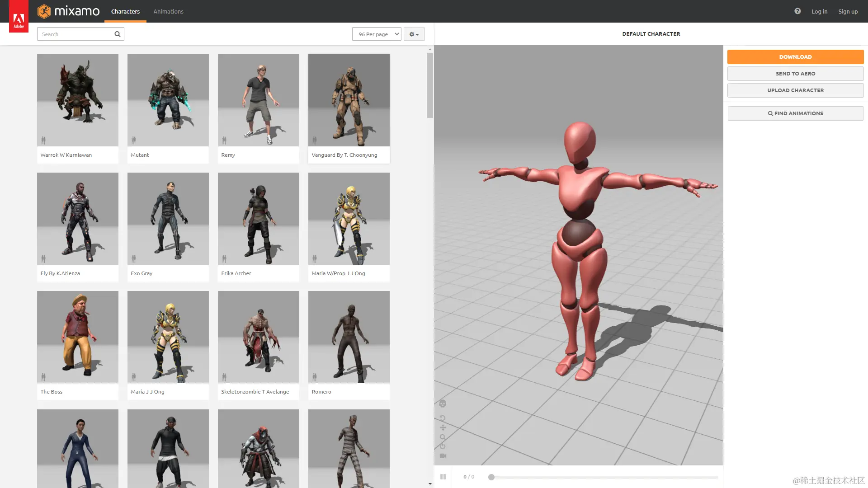
Task: Click the Log in link
Action: click(x=819, y=11)
